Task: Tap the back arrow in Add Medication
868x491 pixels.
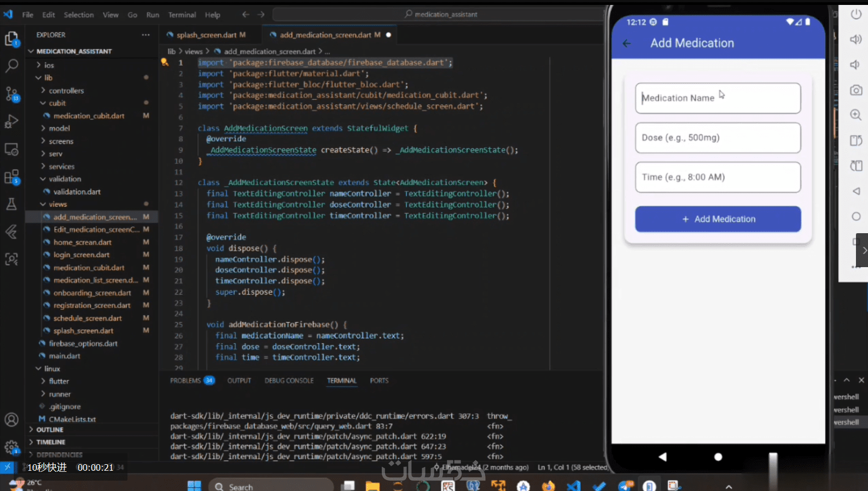Action: pyautogui.click(x=627, y=43)
